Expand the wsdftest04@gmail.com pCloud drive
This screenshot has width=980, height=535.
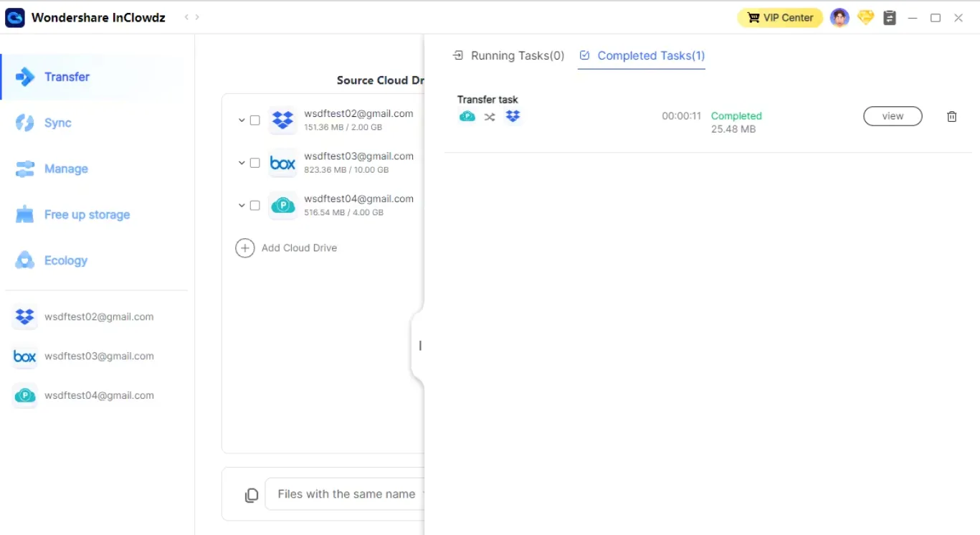242,205
